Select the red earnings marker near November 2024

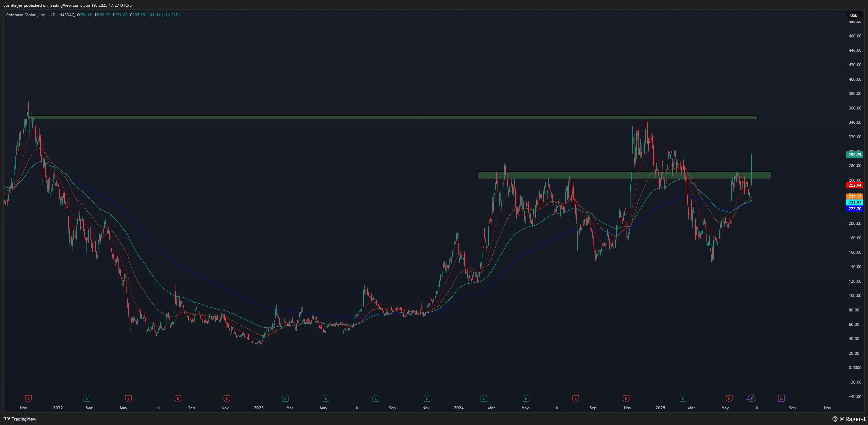626,398
